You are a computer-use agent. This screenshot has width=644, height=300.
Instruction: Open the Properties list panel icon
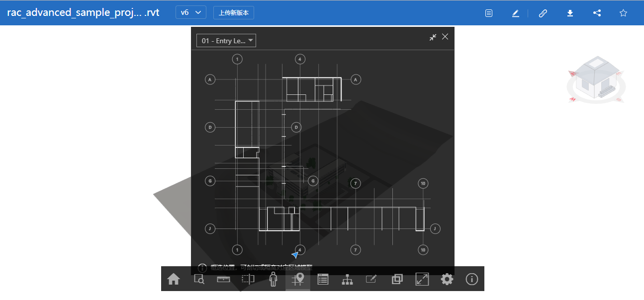click(323, 279)
